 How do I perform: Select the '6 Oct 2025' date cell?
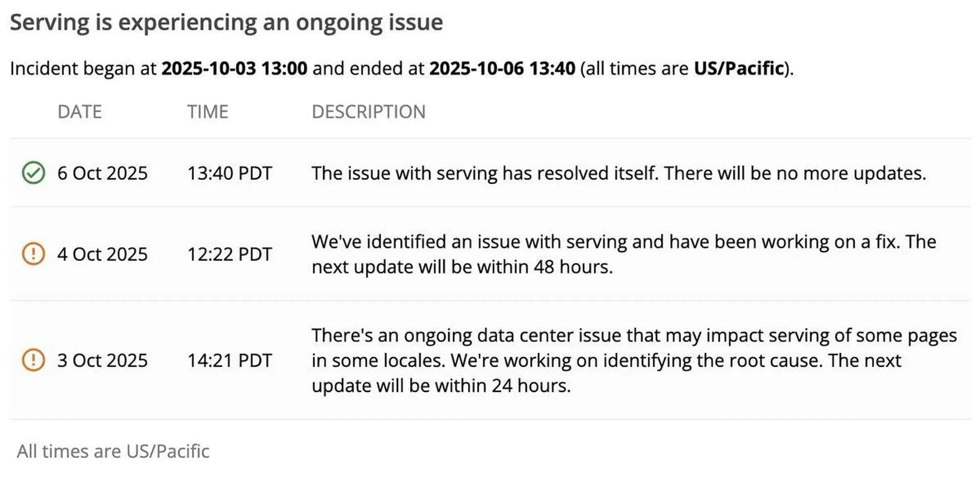102,173
